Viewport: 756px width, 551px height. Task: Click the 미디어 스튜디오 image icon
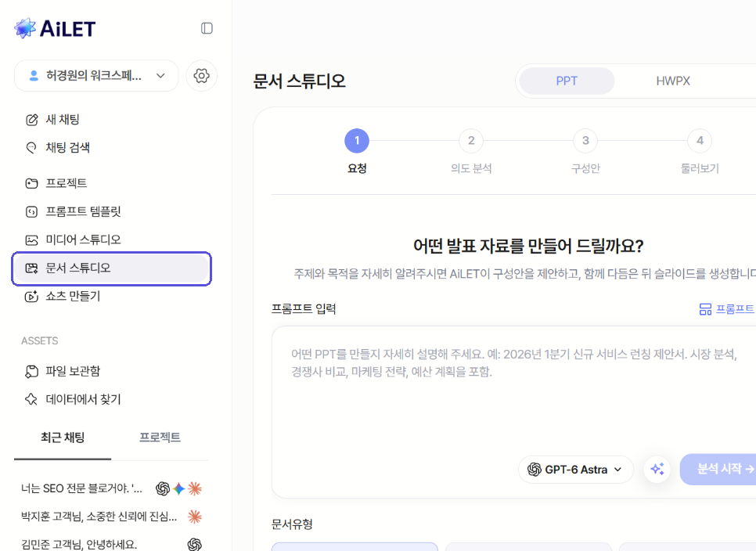(31, 240)
